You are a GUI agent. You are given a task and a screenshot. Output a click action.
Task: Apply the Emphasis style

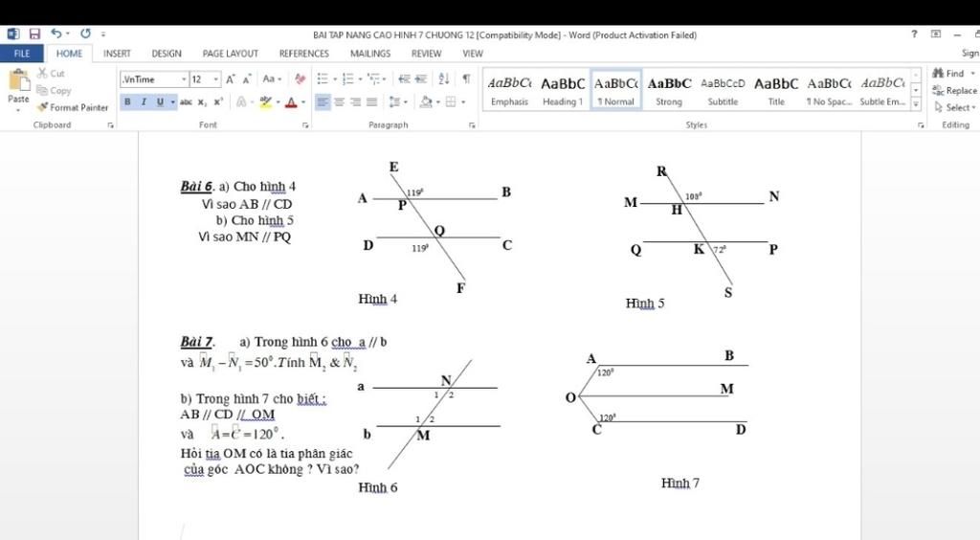[509, 91]
